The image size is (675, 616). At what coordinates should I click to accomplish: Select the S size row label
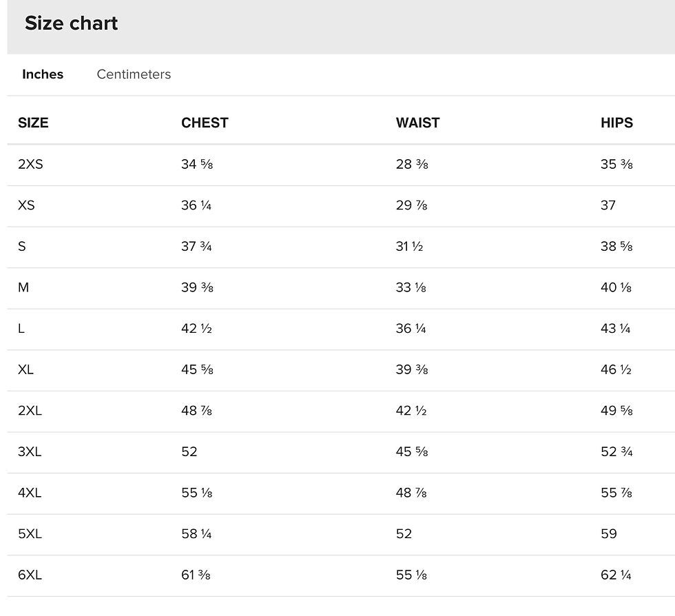click(x=22, y=247)
